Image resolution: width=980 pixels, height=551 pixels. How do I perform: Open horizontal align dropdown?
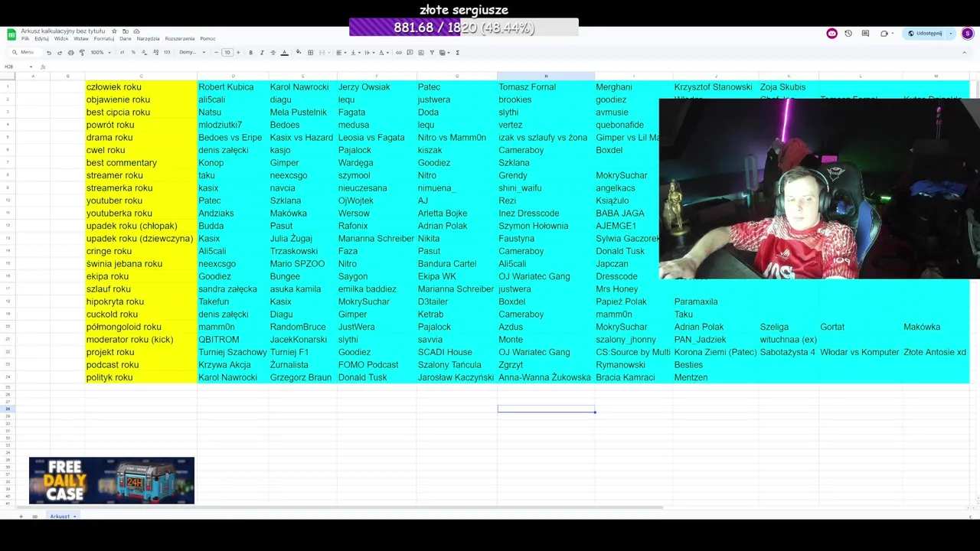tap(341, 53)
